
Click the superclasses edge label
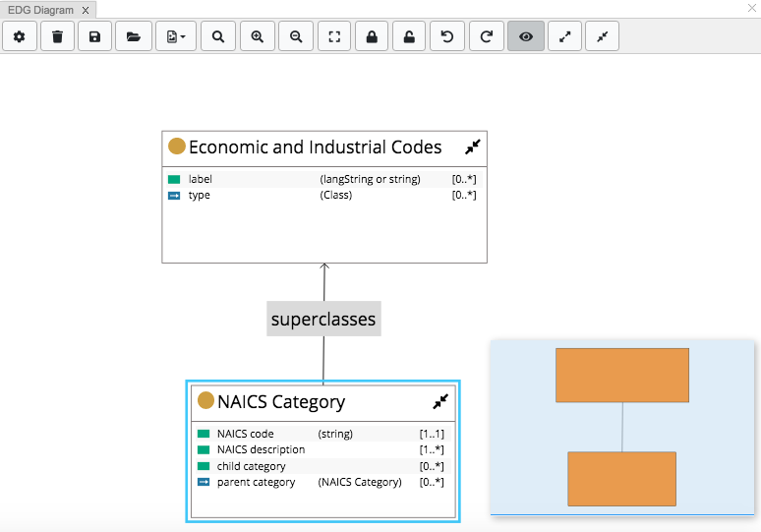[323, 320]
